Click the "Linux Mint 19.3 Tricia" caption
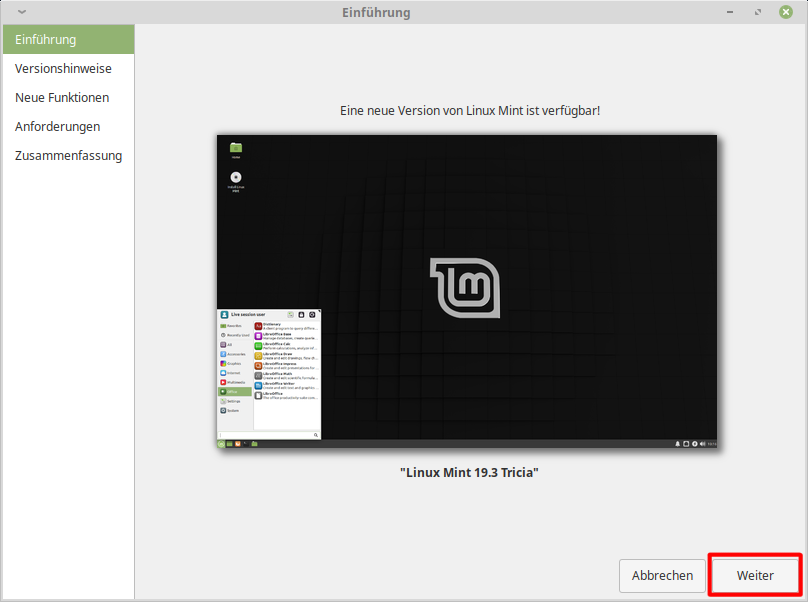Image resolution: width=808 pixels, height=602 pixels. 469,472
